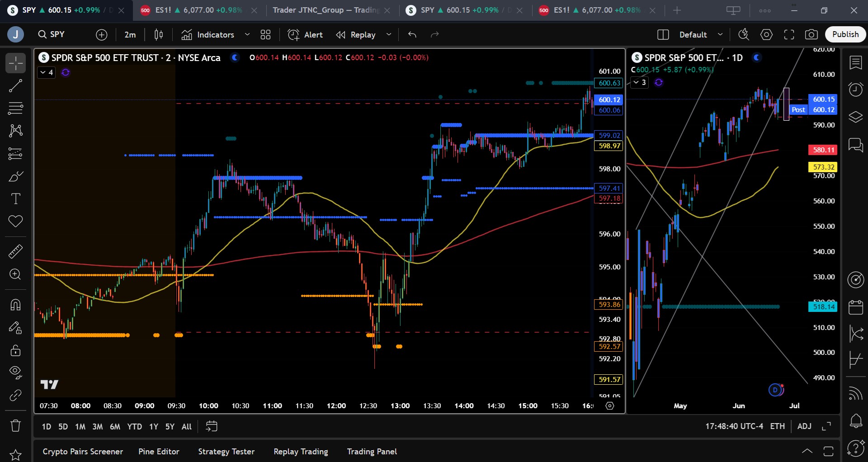The width and height of the screenshot is (868, 462).
Task: Collapse the indicator legend on 2m chart
Action: coord(46,72)
